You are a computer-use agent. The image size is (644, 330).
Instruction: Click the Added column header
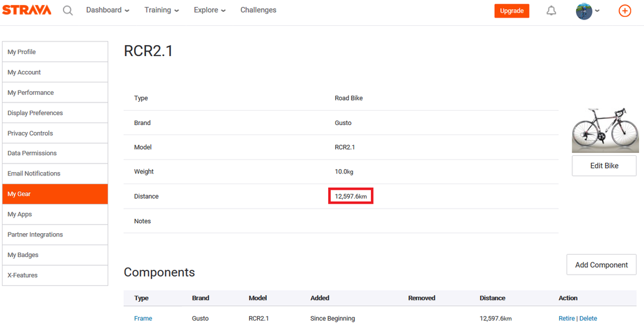pos(320,298)
